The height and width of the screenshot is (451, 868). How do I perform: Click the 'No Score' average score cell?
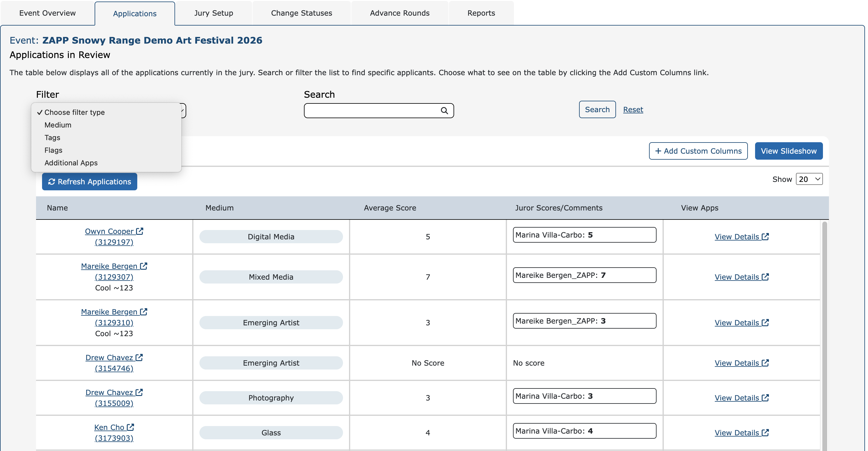[x=428, y=363]
